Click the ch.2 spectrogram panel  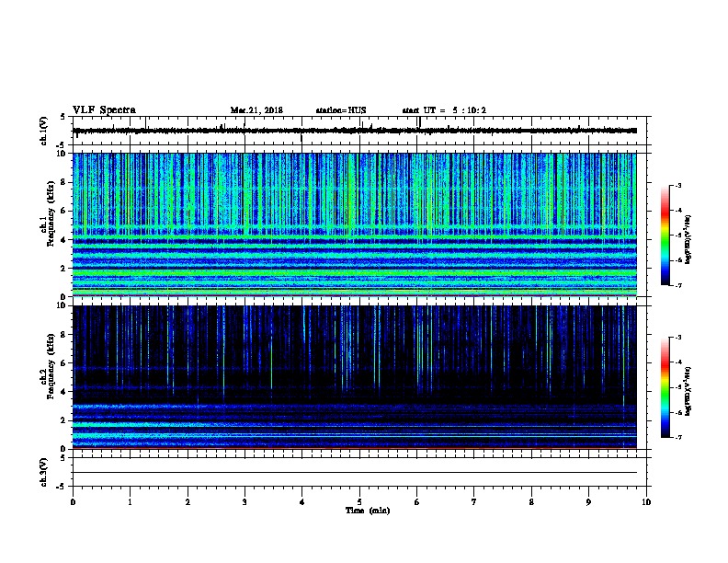pyautogui.click(x=355, y=377)
